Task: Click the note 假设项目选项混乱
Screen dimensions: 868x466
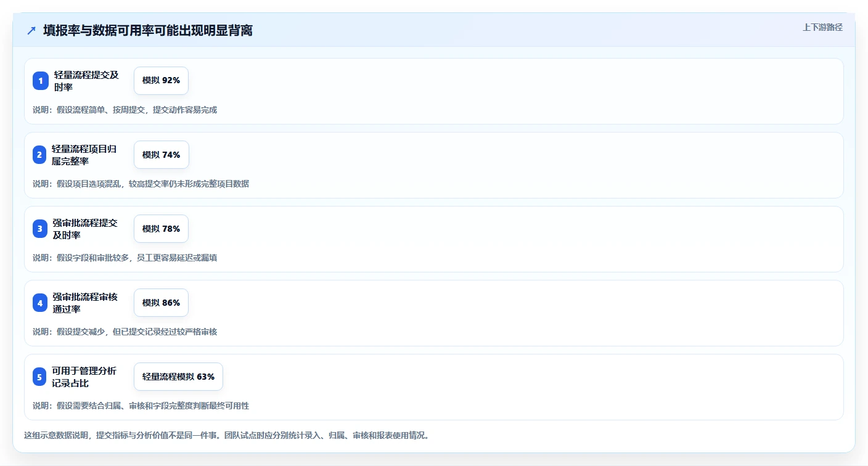Action: (141, 184)
